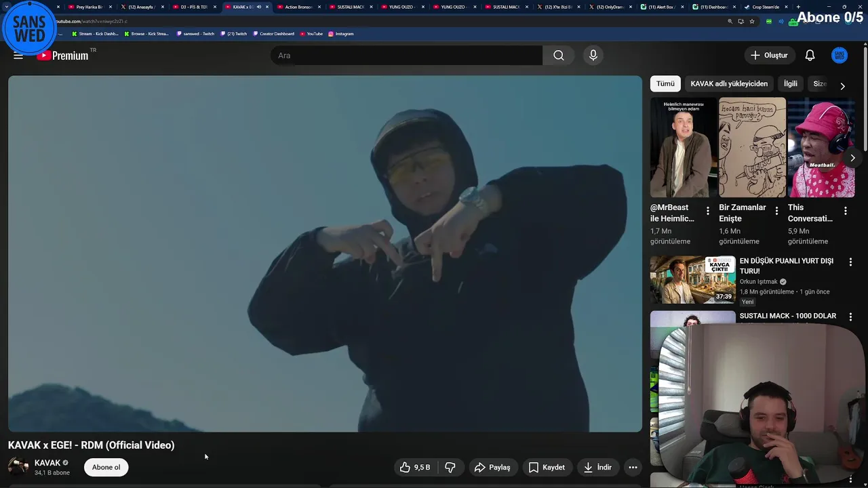Open Bir Zamanlar Enişte short thumbnail
Screen dimensions: 868x488
(752, 147)
